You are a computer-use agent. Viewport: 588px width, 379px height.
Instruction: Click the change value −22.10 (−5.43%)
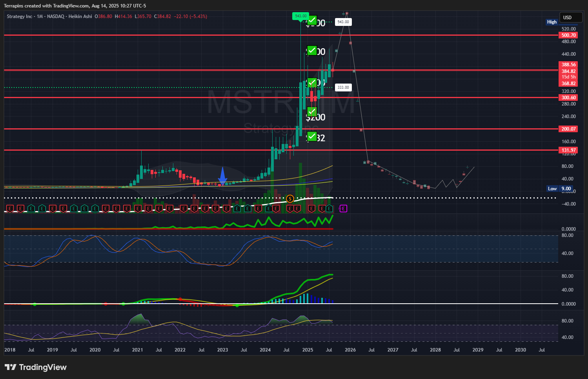coord(190,16)
